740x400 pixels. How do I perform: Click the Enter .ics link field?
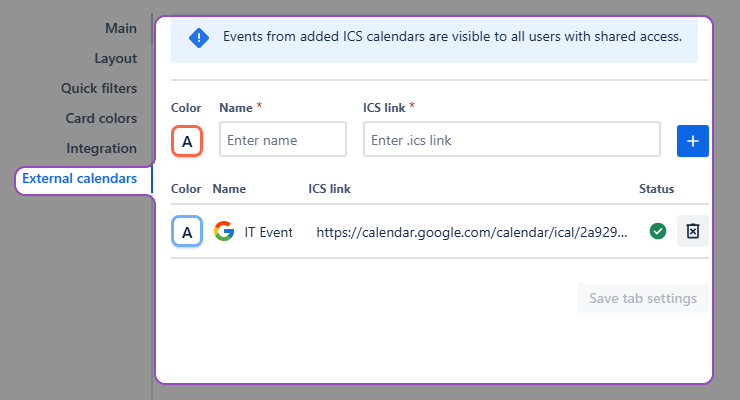click(x=511, y=140)
